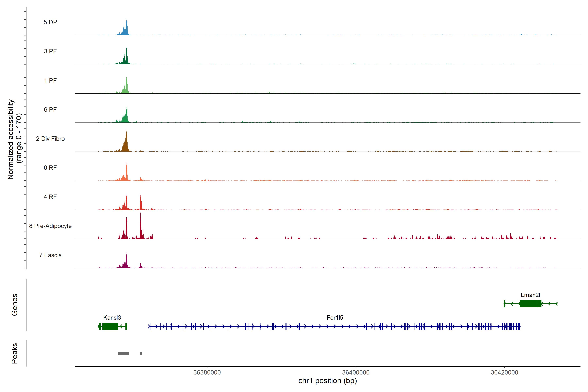The image size is (588, 392).
Task: Click the 3 PF track label
Action: (50, 51)
